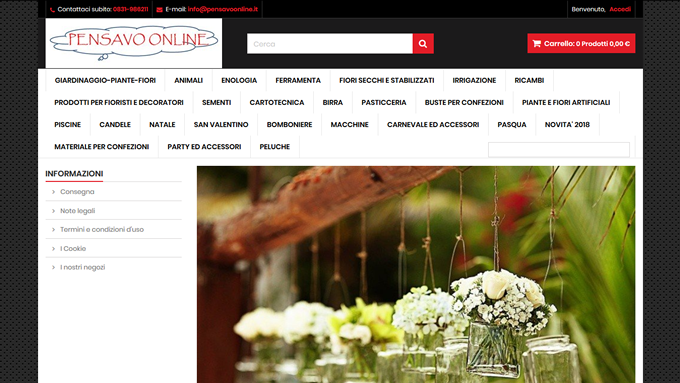Screen dimensions: 680x383
Task: Open Carnevale ed Accessori category
Action: (433, 124)
